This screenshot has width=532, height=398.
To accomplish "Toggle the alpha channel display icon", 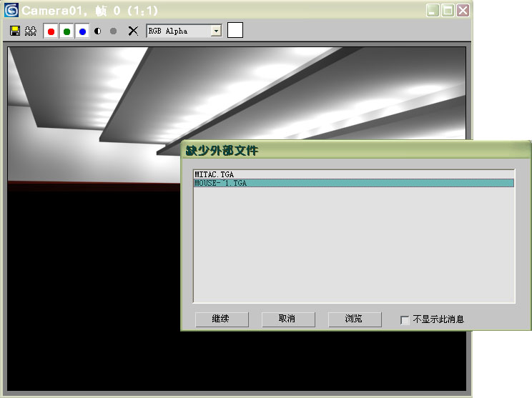I will tap(98, 31).
